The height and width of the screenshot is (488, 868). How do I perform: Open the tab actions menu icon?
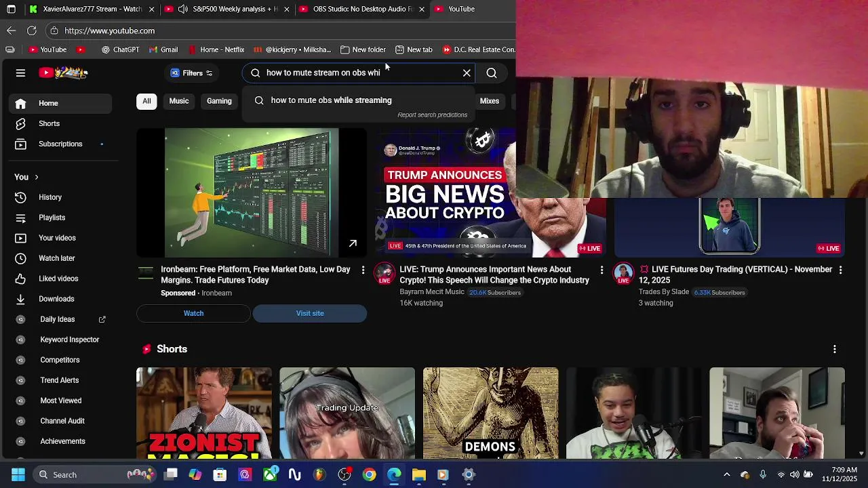[x=11, y=9]
